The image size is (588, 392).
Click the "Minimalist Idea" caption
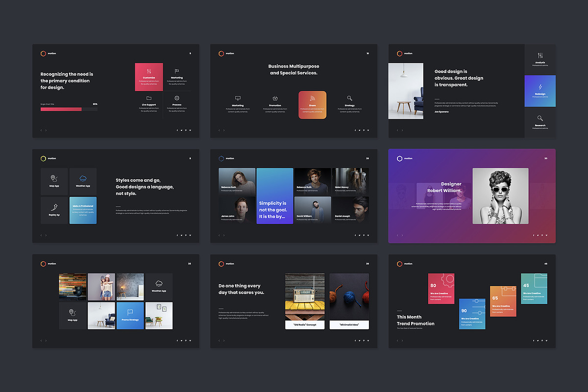tap(349, 325)
